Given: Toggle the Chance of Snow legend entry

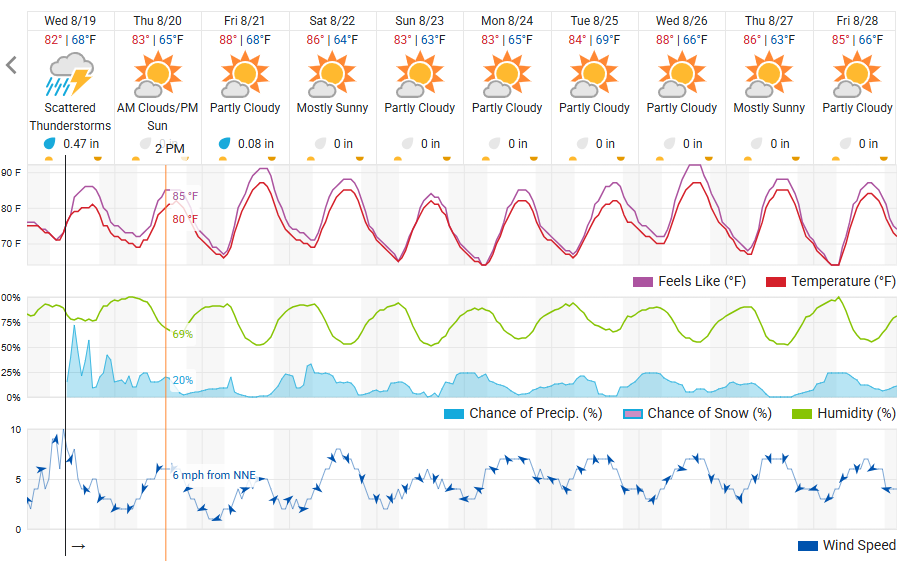Looking at the screenshot, I should click(x=697, y=413).
